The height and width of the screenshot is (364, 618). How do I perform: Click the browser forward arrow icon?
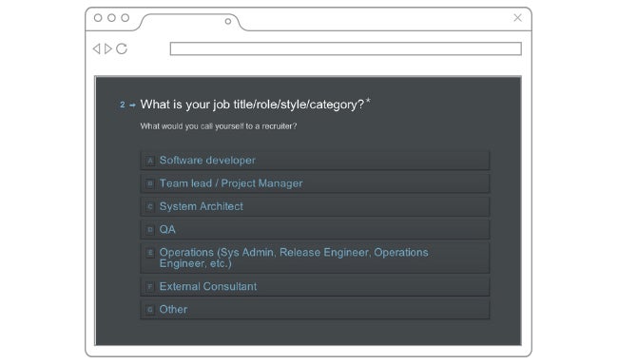(108, 48)
